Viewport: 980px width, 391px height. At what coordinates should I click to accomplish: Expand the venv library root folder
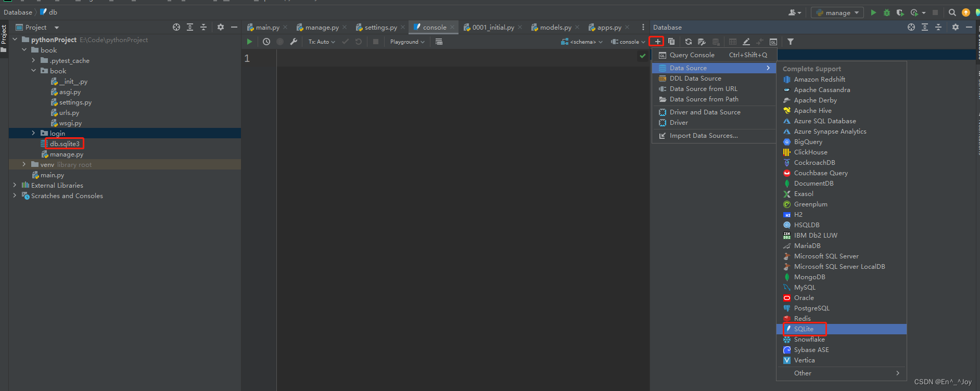click(x=24, y=164)
